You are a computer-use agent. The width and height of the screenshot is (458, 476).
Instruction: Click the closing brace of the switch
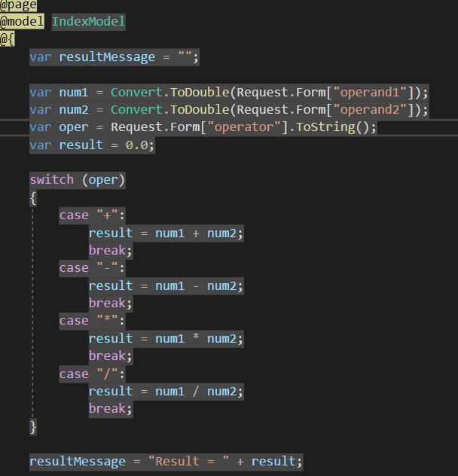tap(33, 427)
